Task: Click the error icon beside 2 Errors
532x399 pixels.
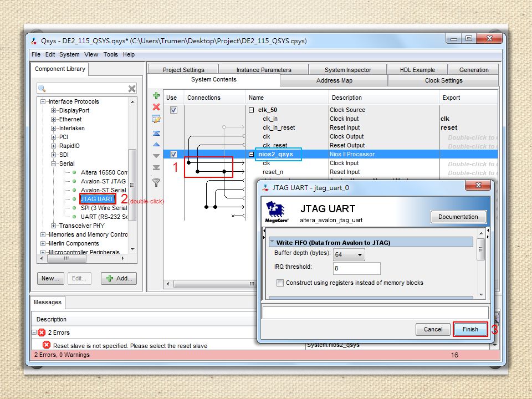Action: pyautogui.click(x=42, y=332)
